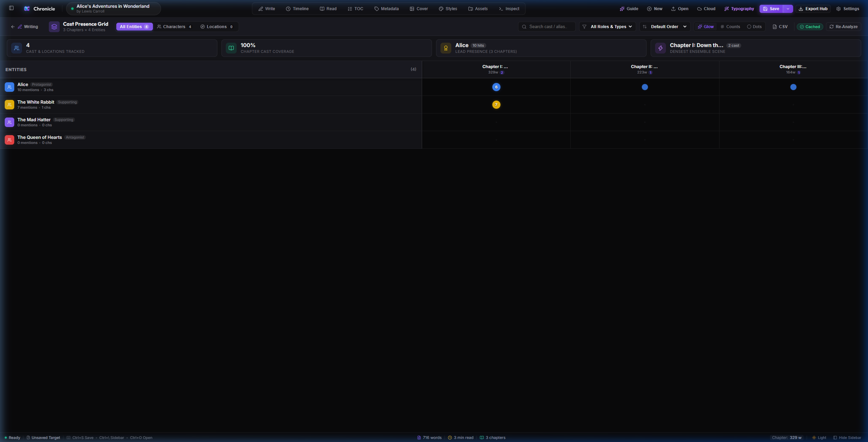Click the lead presence award icon

(446, 48)
